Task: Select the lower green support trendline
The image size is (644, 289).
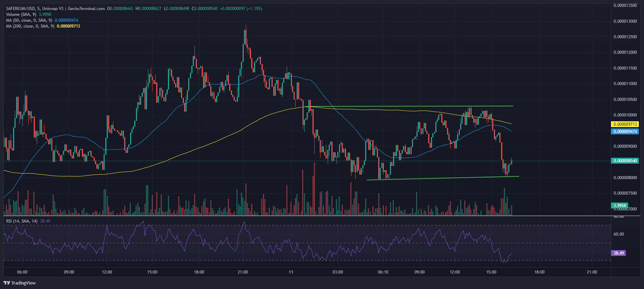Action: 443,178
